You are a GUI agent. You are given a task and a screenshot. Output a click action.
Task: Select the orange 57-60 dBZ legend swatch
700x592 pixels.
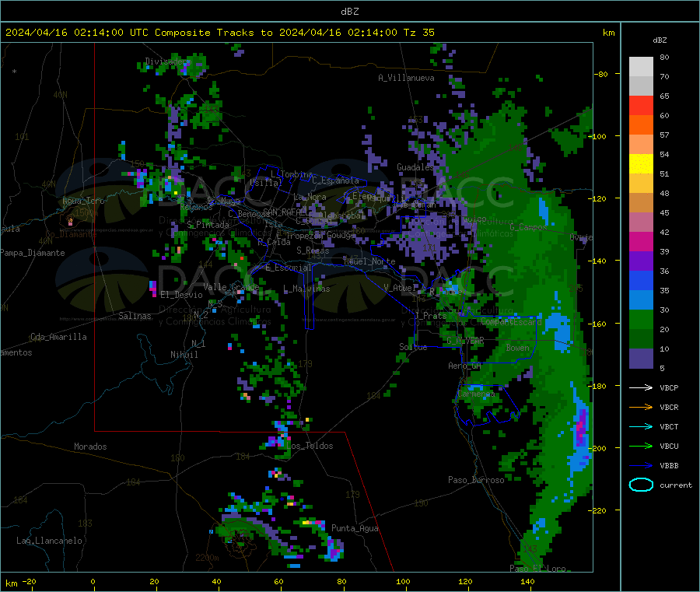(x=641, y=125)
